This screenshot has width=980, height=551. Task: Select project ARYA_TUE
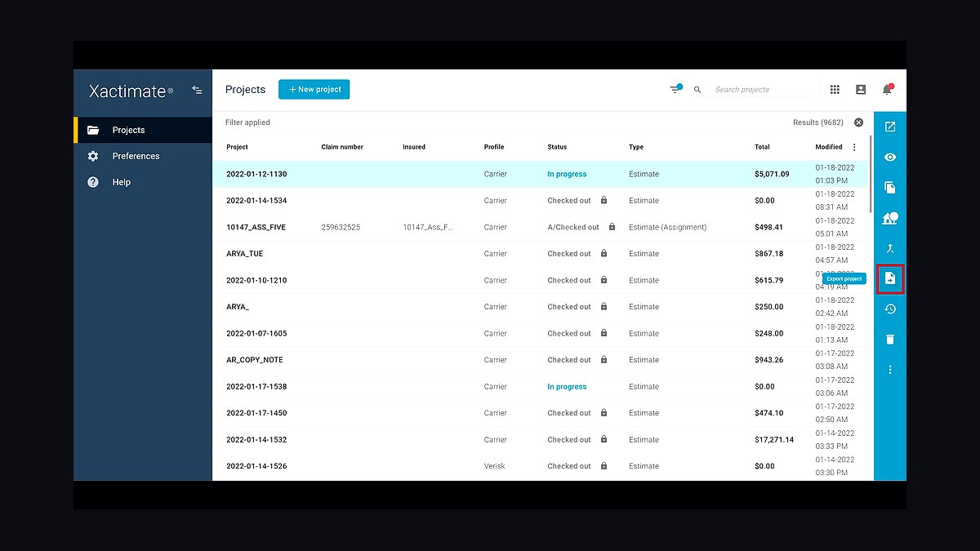pyautogui.click(x=245, y=253)
